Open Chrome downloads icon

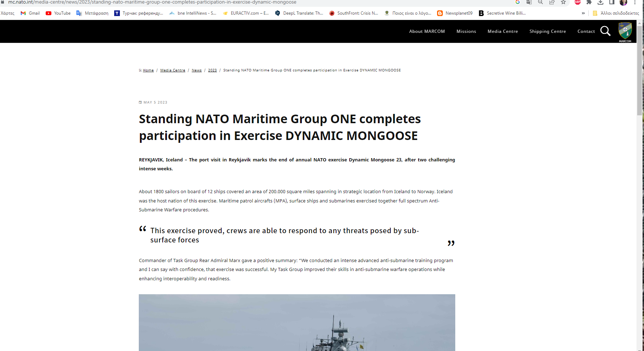click(x=600, y=2)
